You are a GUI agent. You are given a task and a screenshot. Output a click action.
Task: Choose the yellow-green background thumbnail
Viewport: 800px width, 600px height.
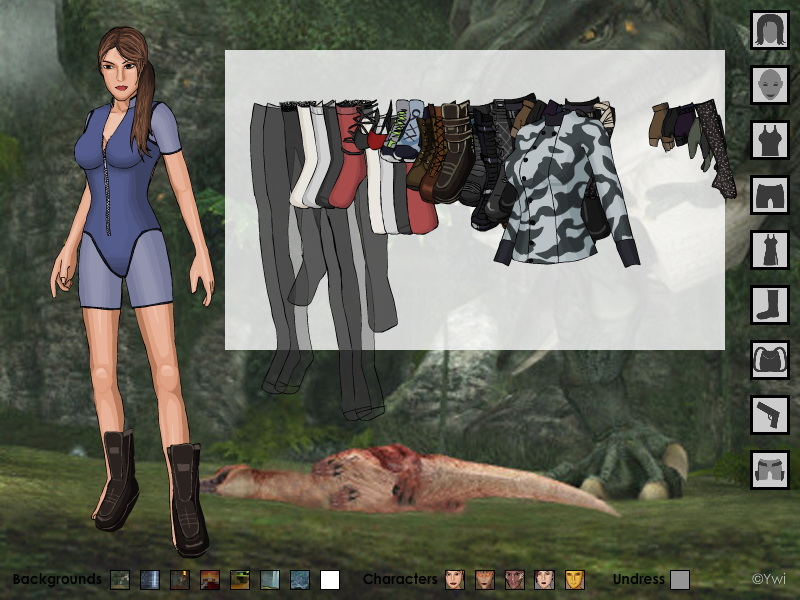[240, 580]
